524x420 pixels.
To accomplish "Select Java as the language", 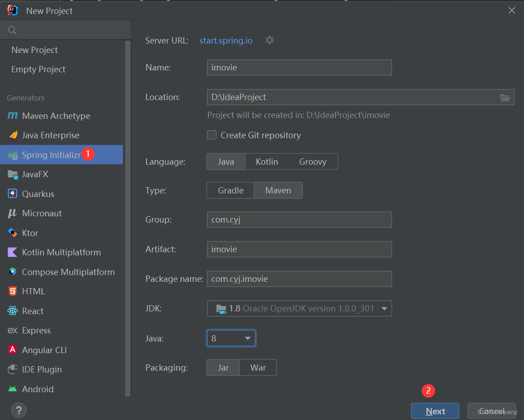I will click(226, 162).
